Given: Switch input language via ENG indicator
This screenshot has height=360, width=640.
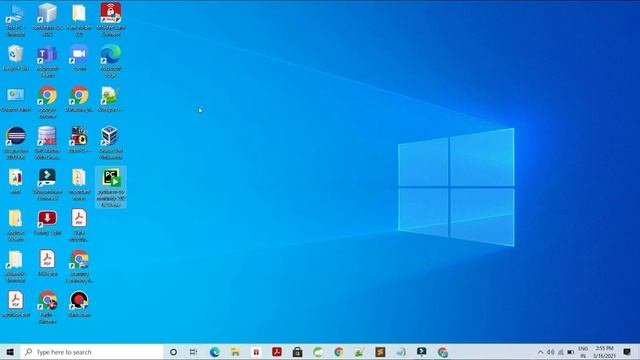Looking at the screenshot, I should tap(583, 352).
